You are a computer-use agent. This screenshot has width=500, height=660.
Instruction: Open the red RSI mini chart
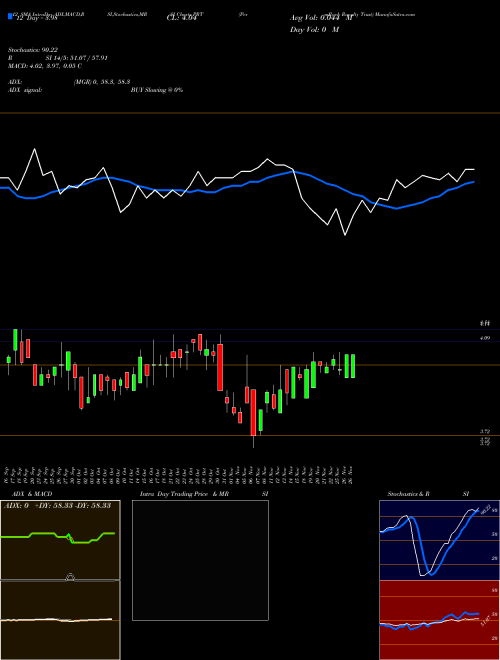(439, 620)
